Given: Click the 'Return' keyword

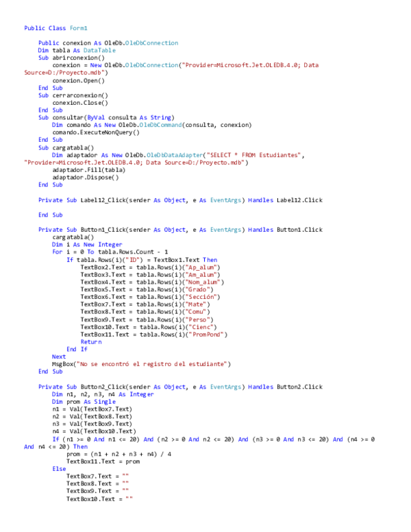Looking at the screenshot, I should point(91,341).
